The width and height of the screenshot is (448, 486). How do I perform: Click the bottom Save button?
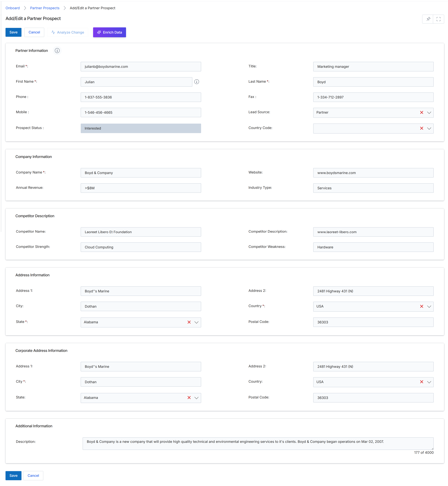point(13,476)
